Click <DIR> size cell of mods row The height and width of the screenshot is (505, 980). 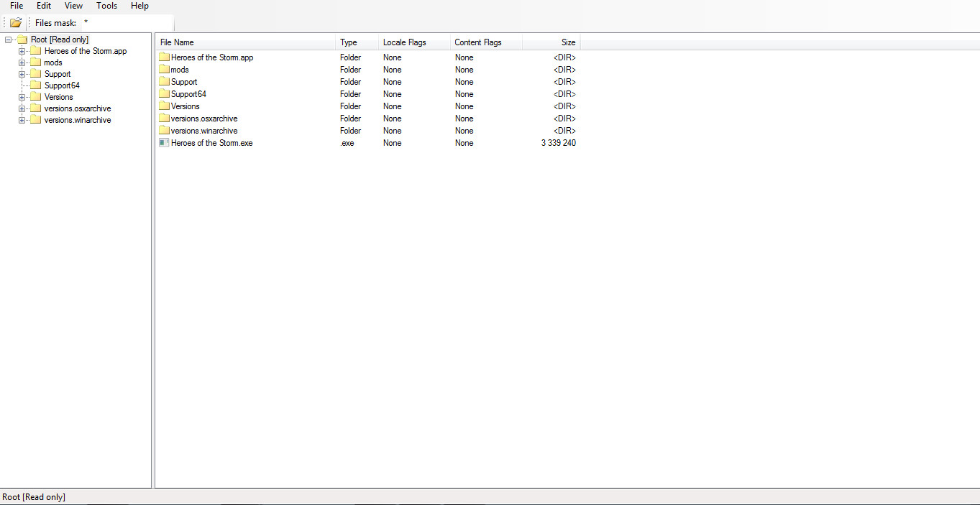[564, 70]
